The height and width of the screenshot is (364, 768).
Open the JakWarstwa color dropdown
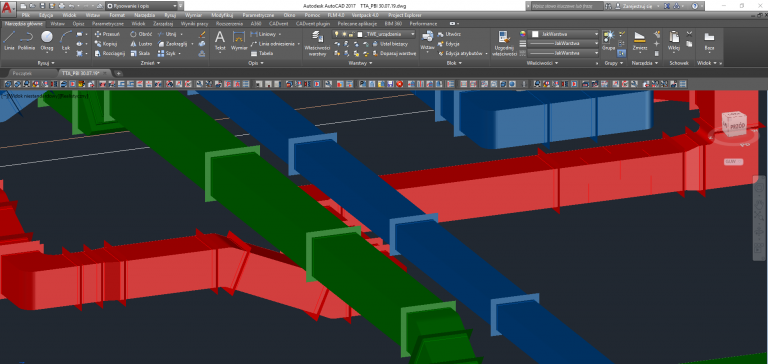tap(565, 34)
